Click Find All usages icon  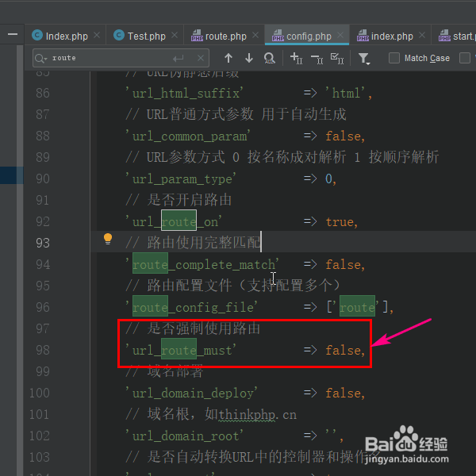pyautogui.click(x=269, y=58)
